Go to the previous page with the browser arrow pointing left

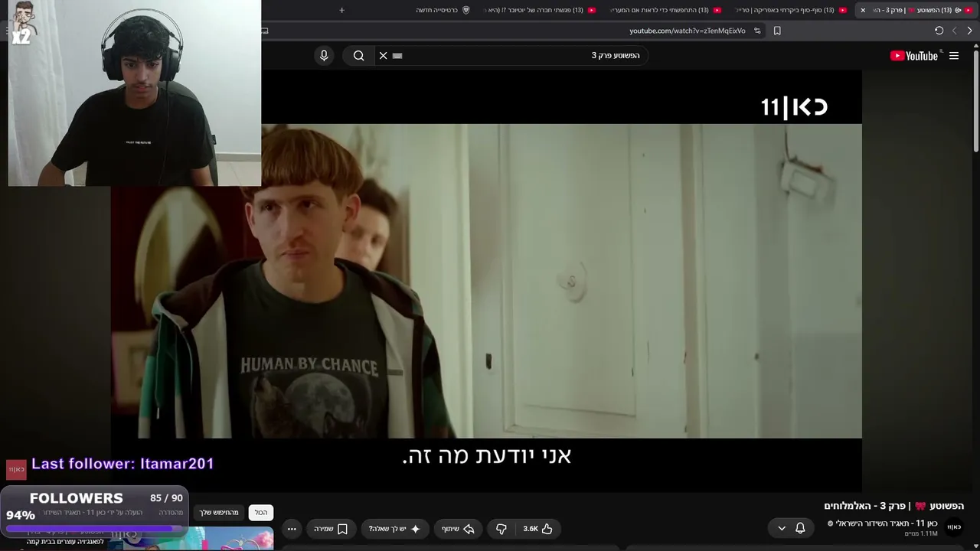pos(954,31)
